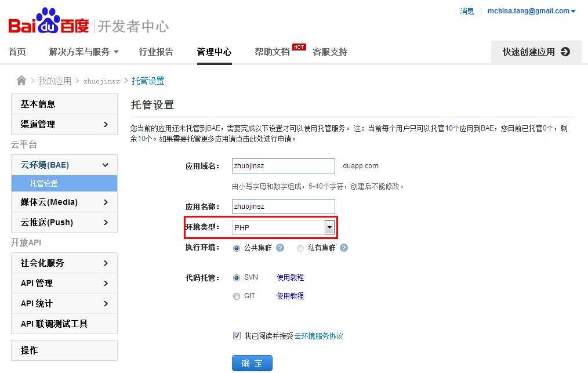
Task: Switch to the 管理中心 tab
Action: (x=214, y=51)
